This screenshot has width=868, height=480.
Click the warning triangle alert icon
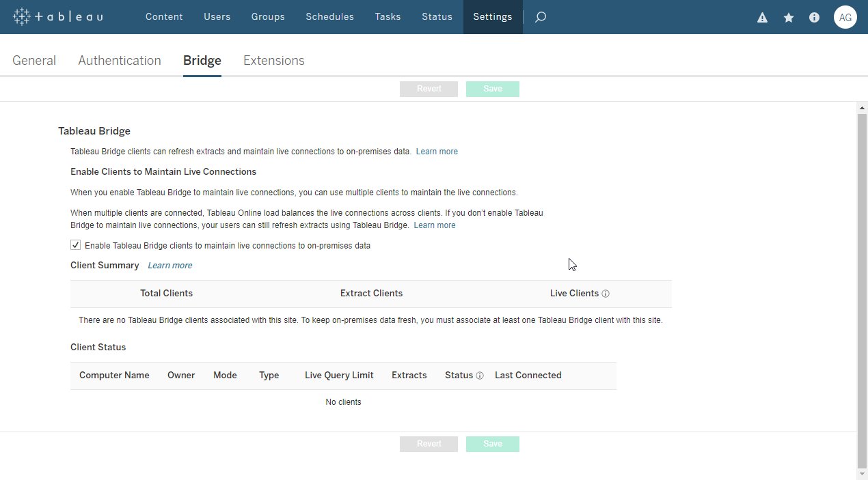762,17
